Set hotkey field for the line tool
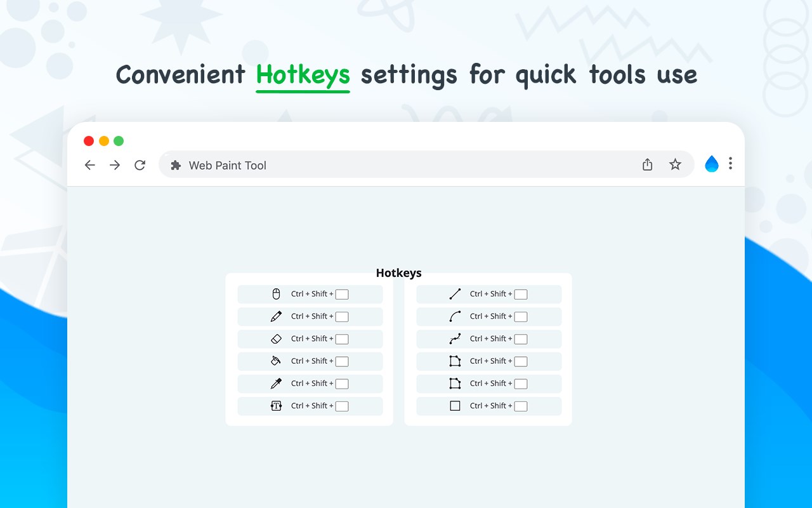 click(521, 295)
